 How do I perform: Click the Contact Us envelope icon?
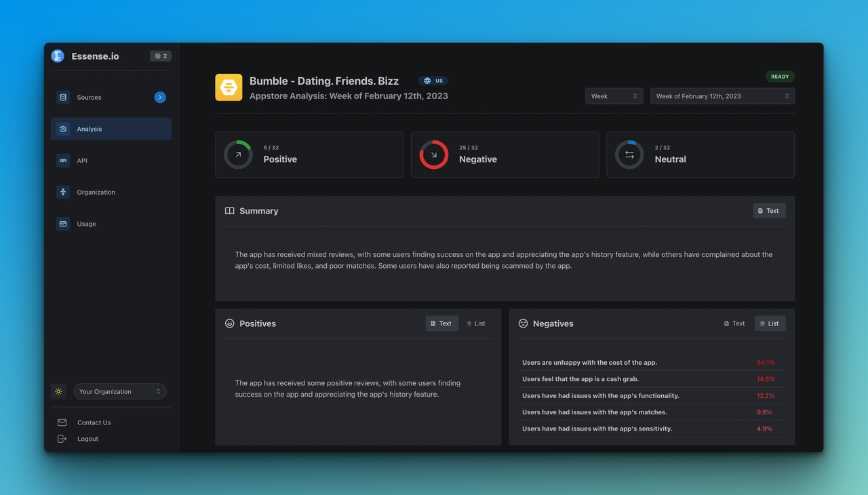pyautogui.click(x=62, y=422)
